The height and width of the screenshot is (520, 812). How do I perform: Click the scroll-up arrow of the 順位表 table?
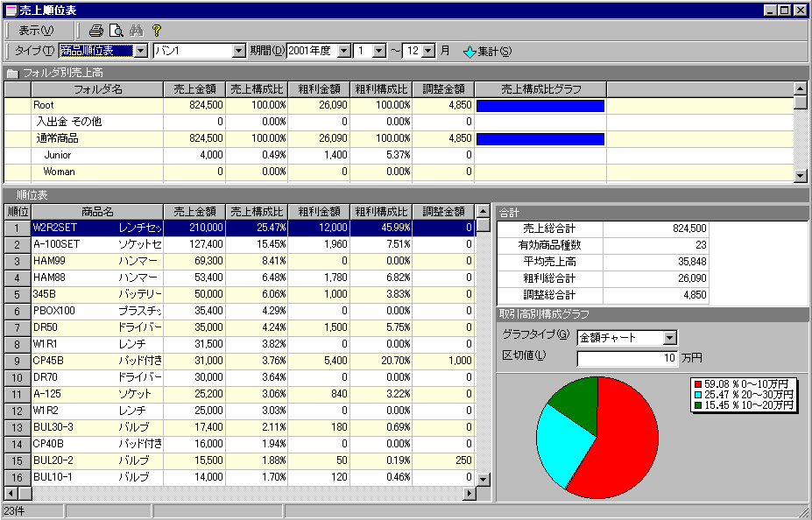(483, 211)
